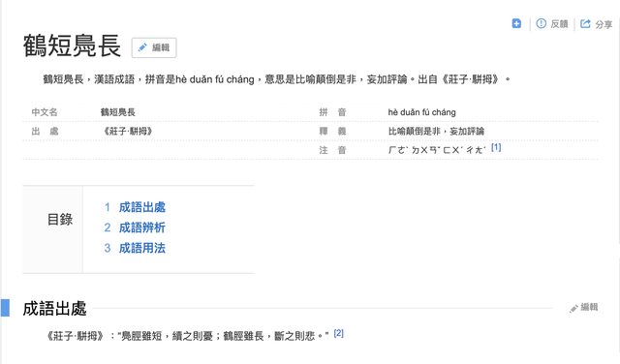Click the 鶴短鳧長 page title
The image size is (620, 364).
tap(72, 46)
